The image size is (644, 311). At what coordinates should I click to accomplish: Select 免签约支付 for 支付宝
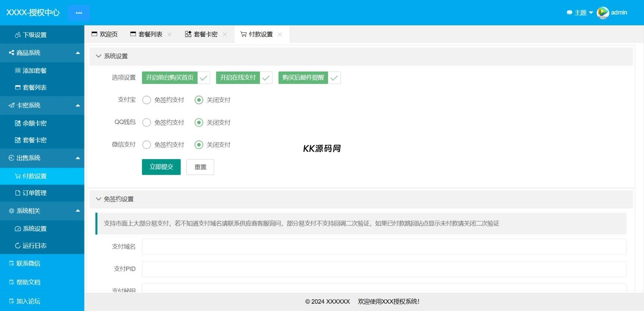147,100
